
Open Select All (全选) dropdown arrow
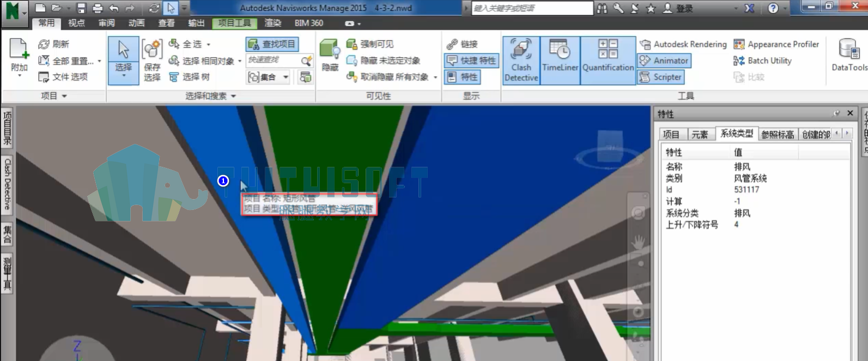208,45
